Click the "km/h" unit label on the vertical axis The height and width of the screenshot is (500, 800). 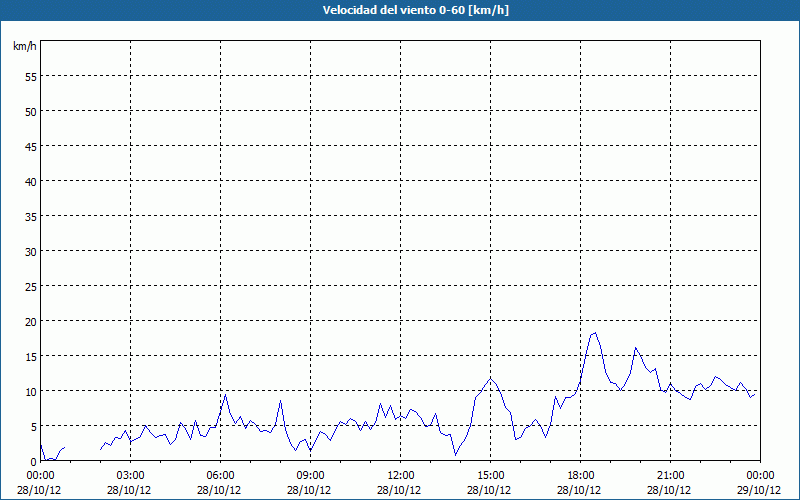click(x=25, y=46)
